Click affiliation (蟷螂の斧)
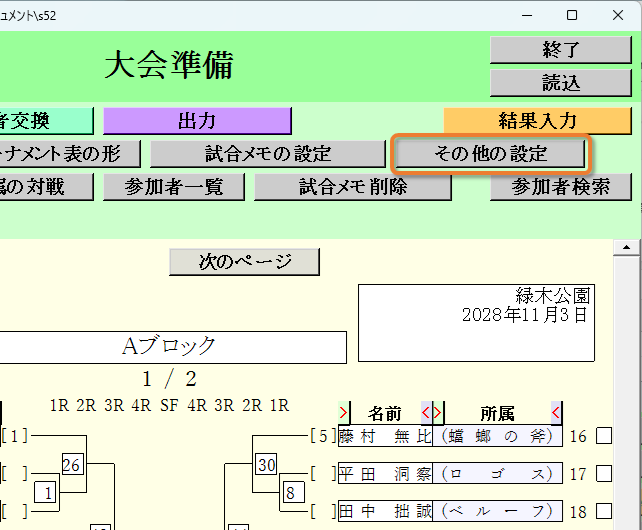Viewport: 642px width, 530px height. (x=497, y=436)
